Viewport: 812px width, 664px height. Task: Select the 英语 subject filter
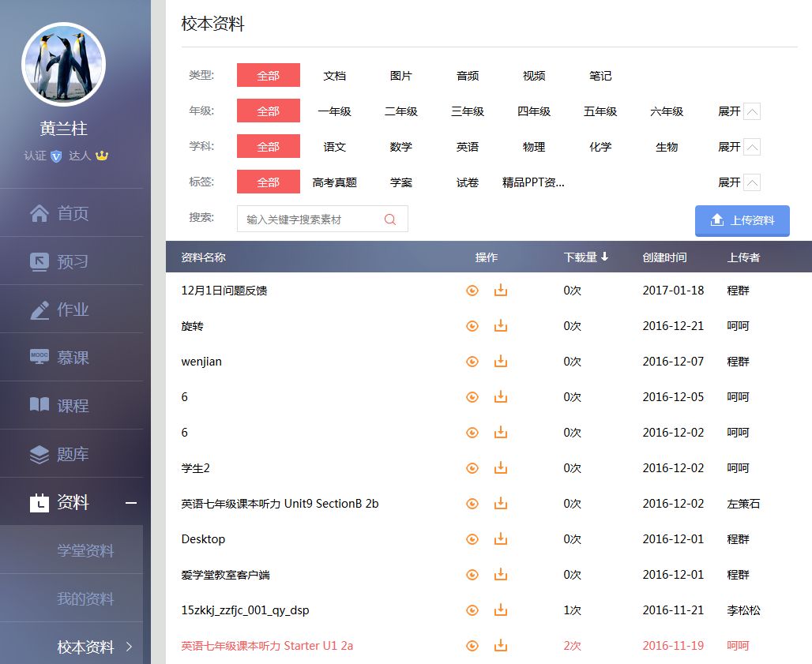467,146
